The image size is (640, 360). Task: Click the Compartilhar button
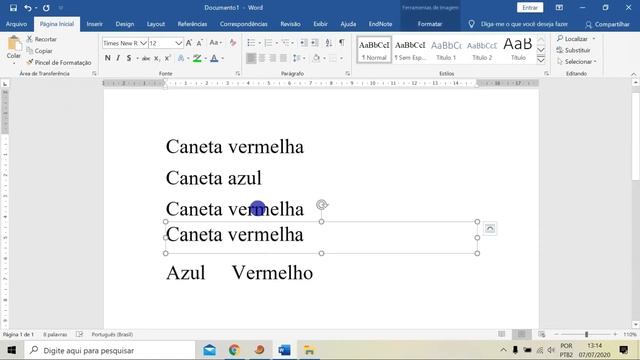point(608,24)
